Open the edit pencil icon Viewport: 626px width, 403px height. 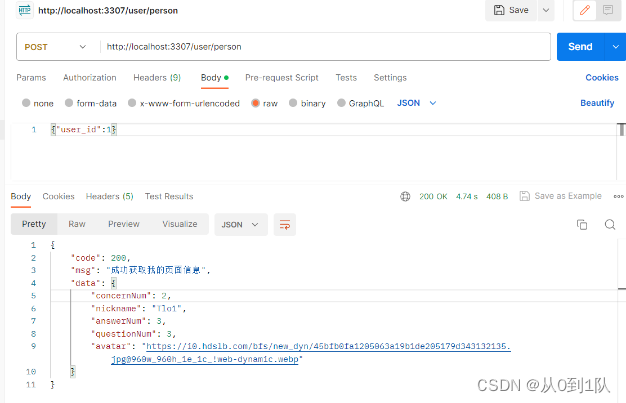[x=585, y=10]
